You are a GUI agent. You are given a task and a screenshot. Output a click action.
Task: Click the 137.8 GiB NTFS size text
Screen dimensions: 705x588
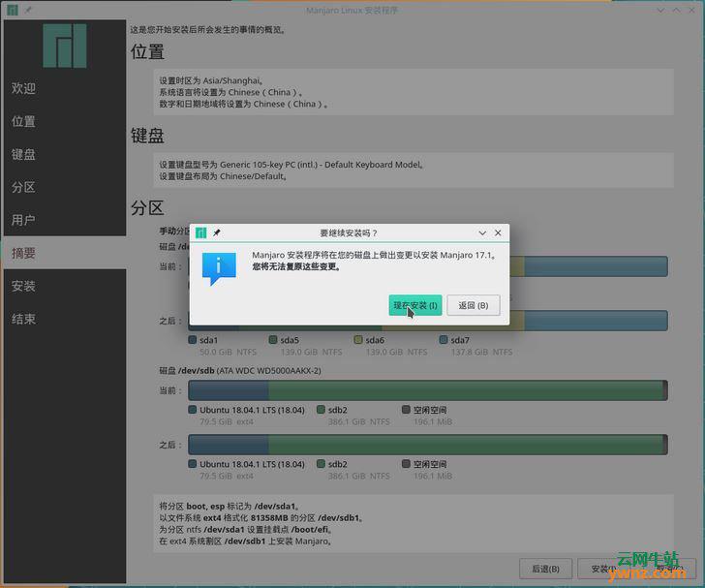pos(481,352)
